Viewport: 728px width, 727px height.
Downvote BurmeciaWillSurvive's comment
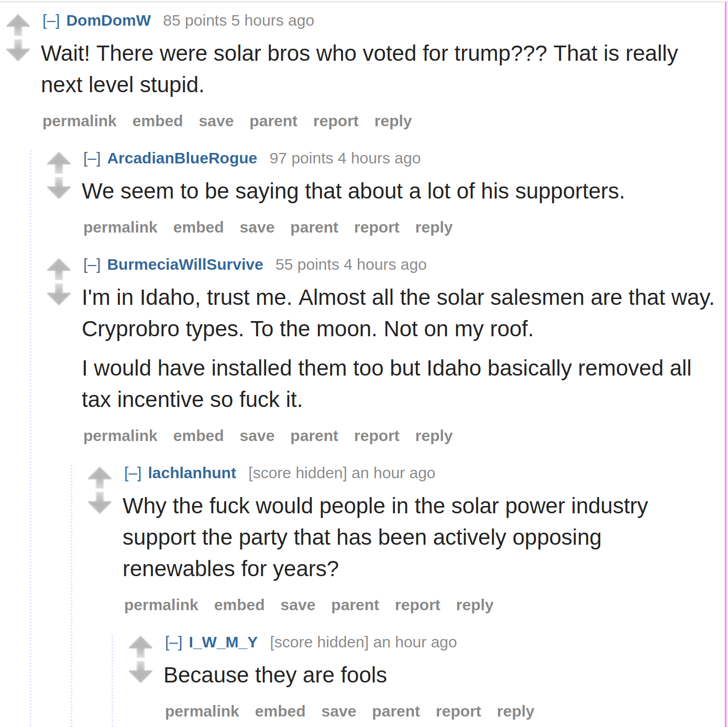coord(59,295)
